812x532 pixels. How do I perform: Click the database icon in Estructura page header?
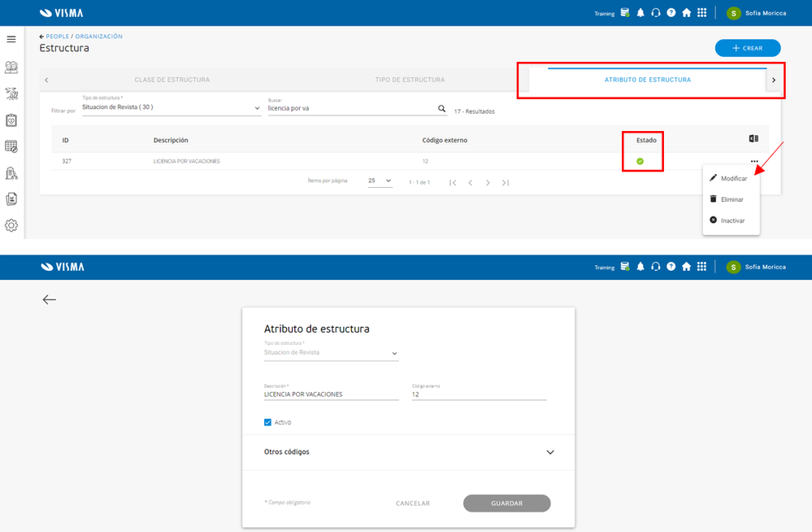(625, 12)
